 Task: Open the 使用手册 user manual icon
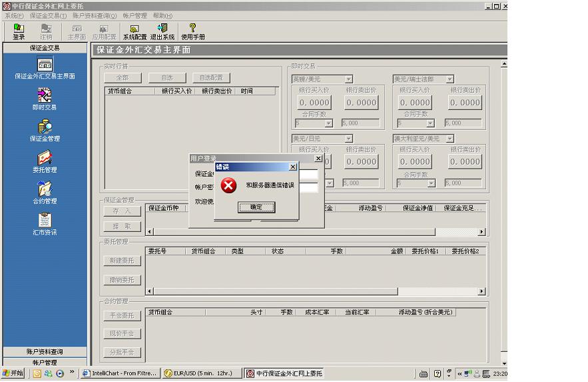click(x=192, y=32)
